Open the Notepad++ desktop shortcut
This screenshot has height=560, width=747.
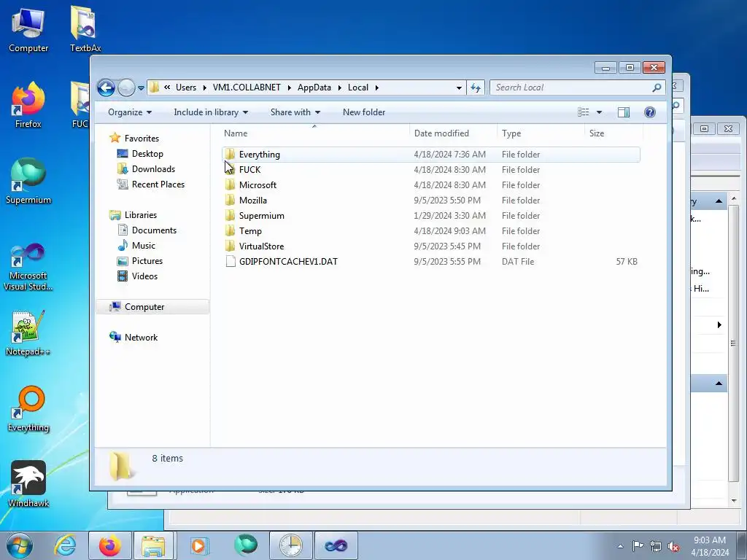click(28, 333)
